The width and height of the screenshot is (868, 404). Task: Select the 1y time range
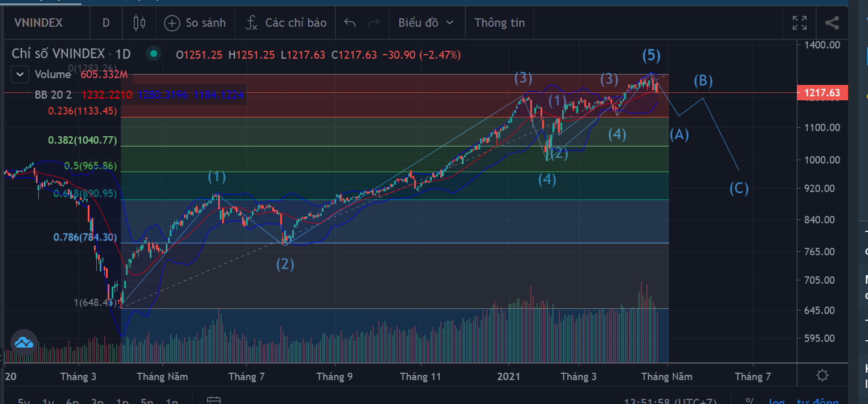pyautogui.click(x=48, y=401)
